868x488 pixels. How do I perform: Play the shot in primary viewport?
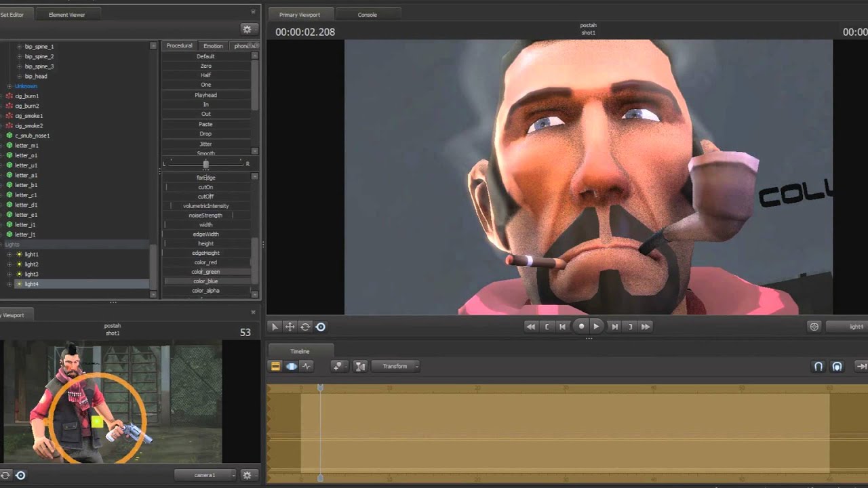(x=596, y=327)
